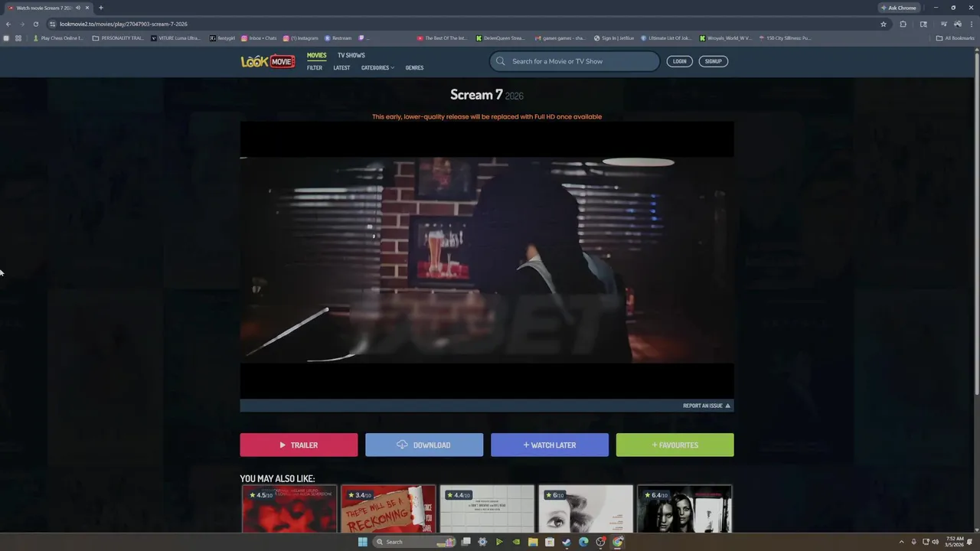
Task: Expand the REPORT AN ISSUE panel
Action: pyautogui.click(x=707, y=406)
